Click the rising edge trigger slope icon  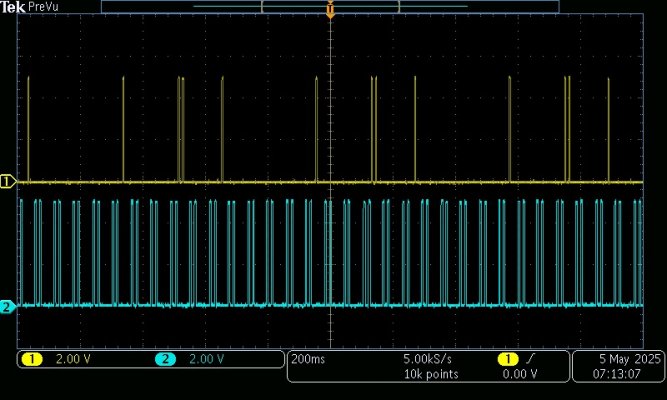click(529, 360)
